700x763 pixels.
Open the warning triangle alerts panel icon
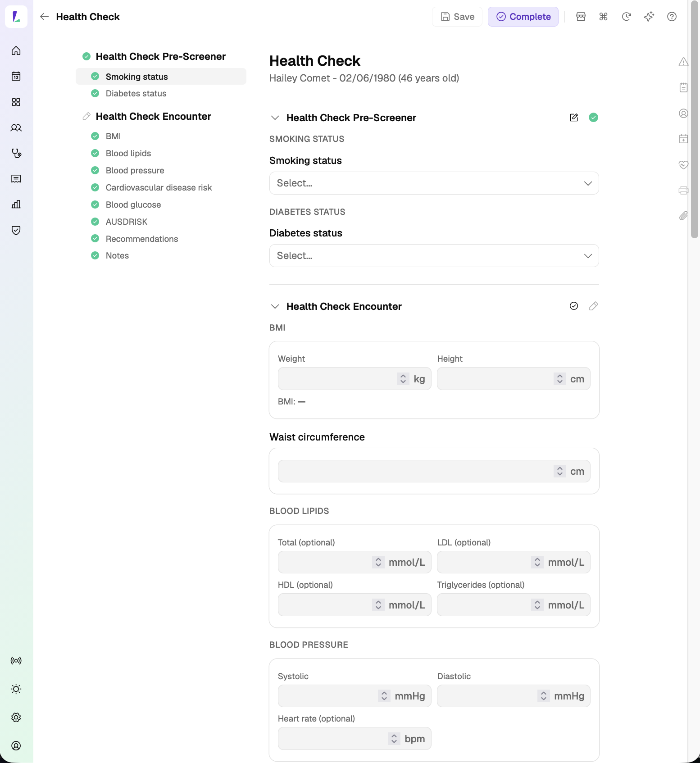click(683, 62)
